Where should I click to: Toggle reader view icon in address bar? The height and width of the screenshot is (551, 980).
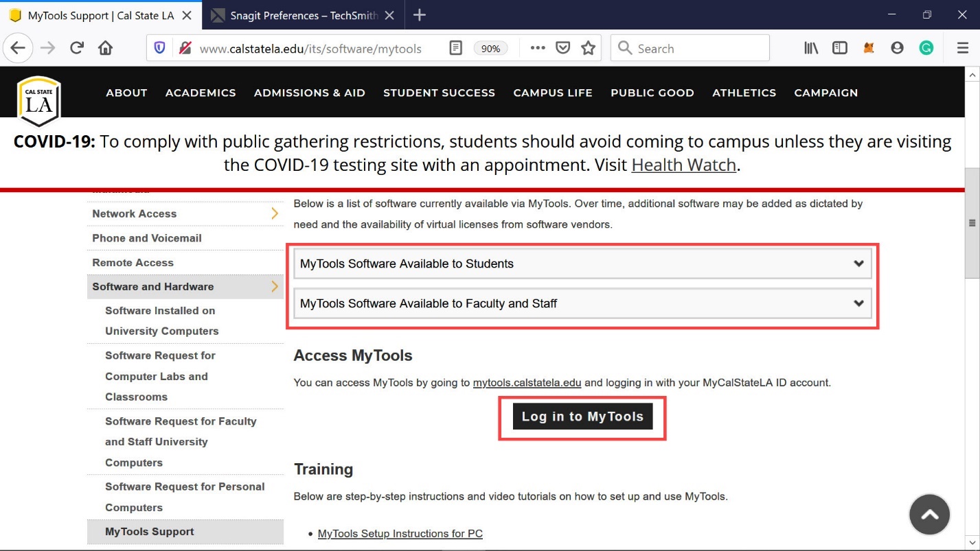pos(455,48)
